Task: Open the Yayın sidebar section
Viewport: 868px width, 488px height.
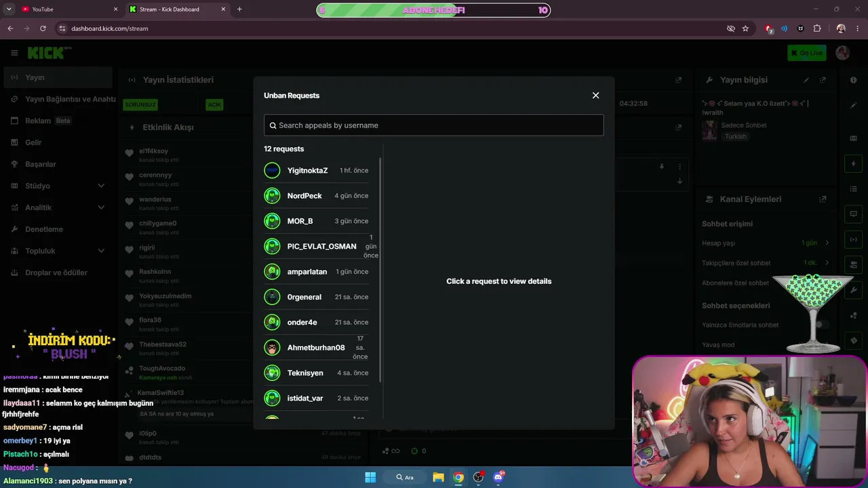Action: point(58,77)
